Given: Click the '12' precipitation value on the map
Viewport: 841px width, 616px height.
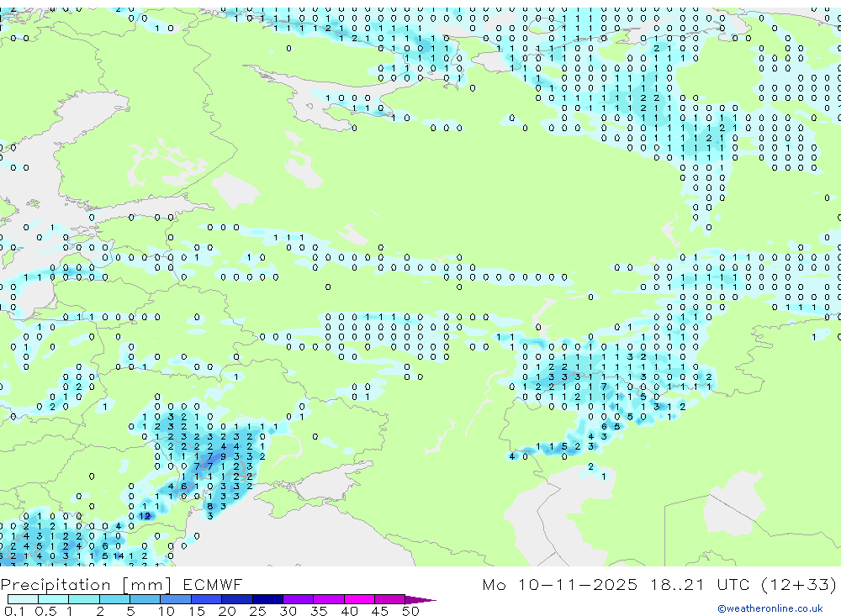Looking at the screenshot, I should 145,516.
